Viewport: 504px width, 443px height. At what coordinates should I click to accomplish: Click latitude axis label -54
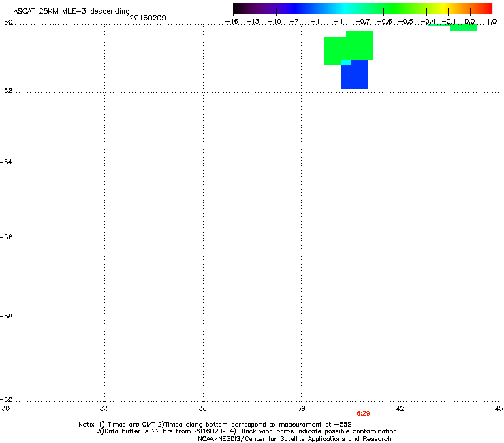click(6, 162)
